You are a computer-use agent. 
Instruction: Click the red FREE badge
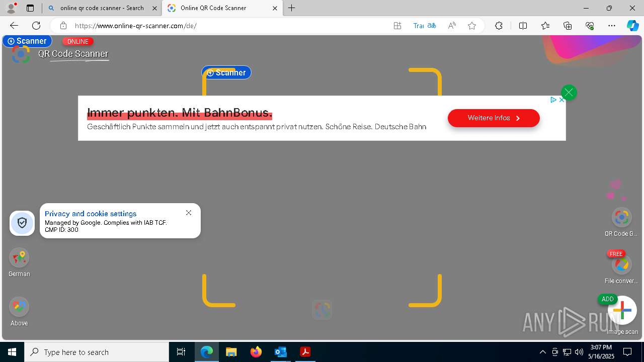coord(616,254)
